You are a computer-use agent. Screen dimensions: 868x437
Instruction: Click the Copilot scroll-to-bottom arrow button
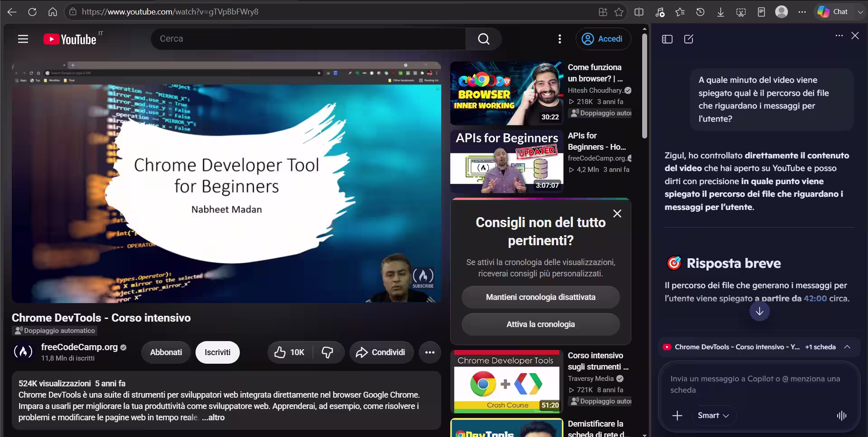click(x=759, y=311)
